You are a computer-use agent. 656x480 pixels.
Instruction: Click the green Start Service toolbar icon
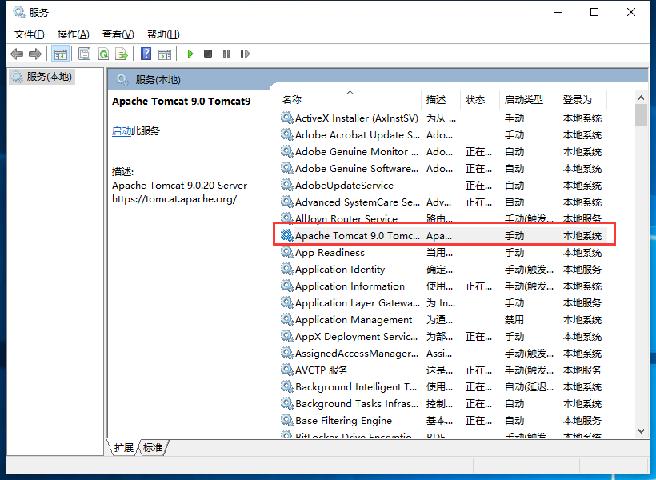coord(190,54)
